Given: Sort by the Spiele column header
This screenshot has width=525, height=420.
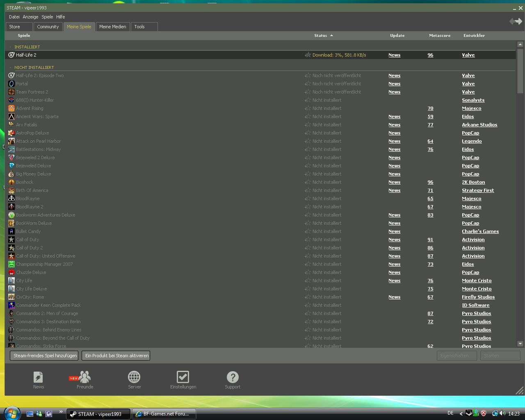Looking at the screenshot, I should [24, 36].
